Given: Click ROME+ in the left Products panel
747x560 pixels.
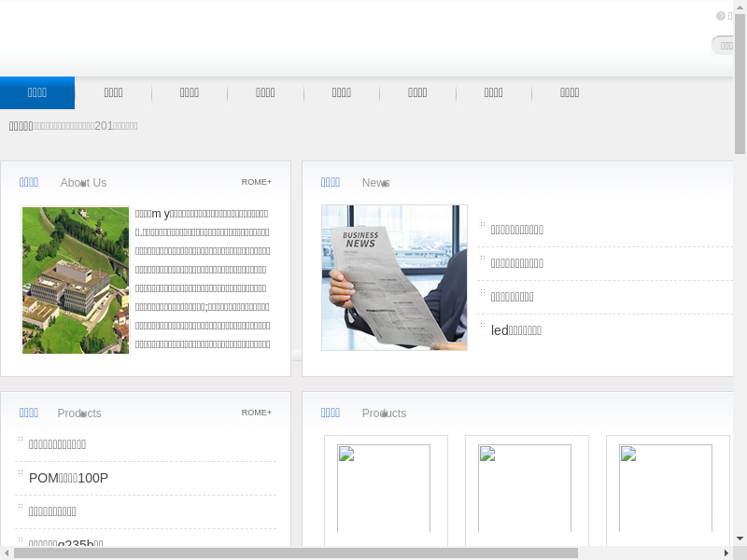Looking at the screenshot, I should [x=256, y=413].
